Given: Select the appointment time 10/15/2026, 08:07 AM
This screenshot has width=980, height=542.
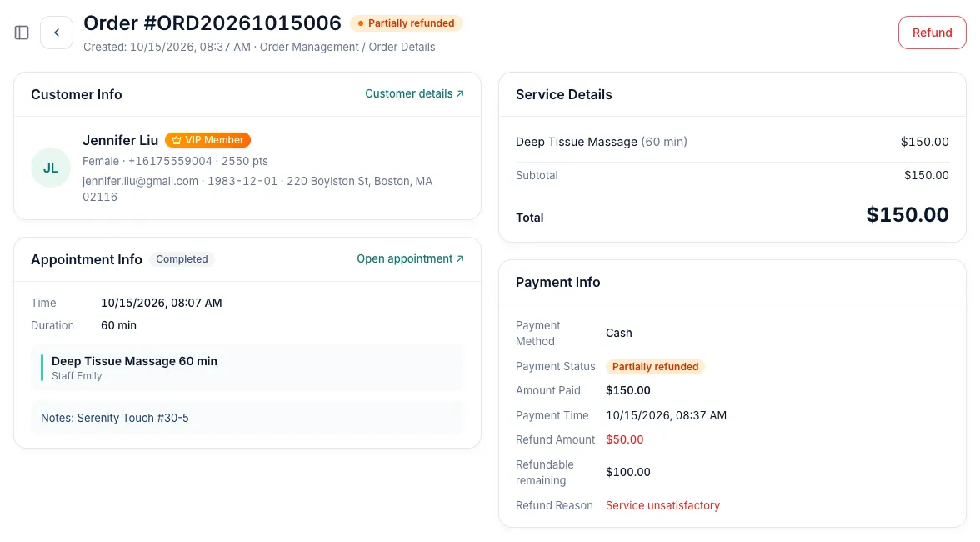Looking at the screenshot, I should pos(162,303).
